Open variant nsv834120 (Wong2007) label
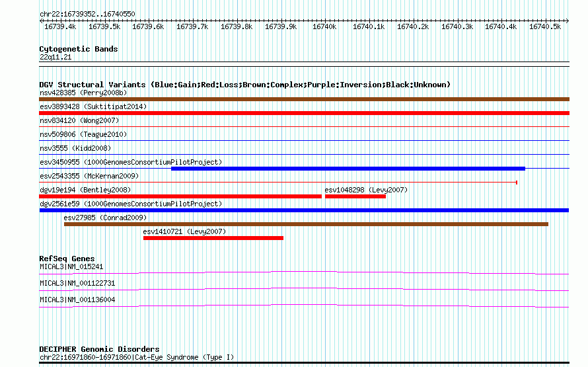588x367 pixels. (x=79, y=120)
